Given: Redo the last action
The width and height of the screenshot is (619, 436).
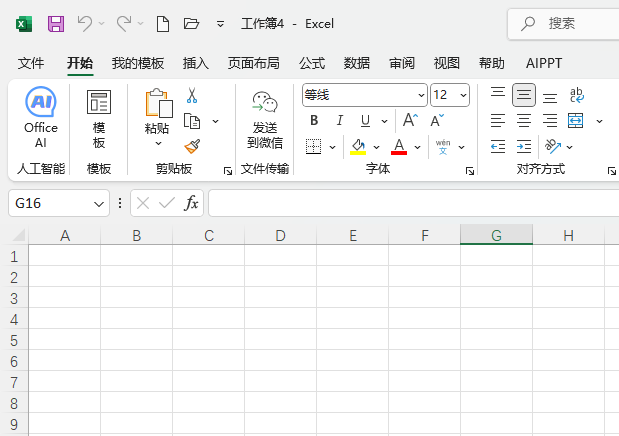Looking at the screenshot, I should click(124, 24).
